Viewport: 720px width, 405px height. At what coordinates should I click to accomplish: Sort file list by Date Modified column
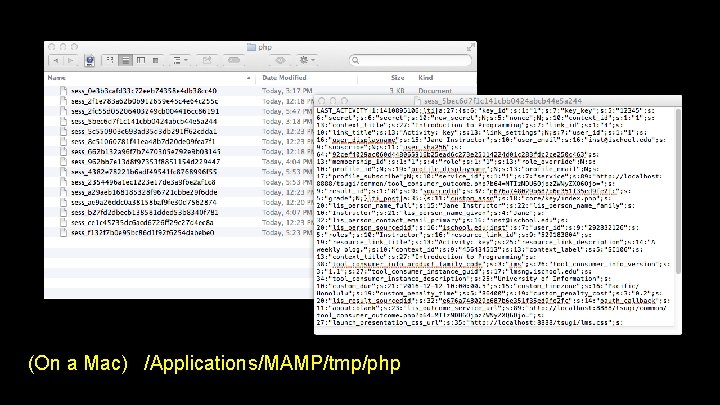(284, 78)
